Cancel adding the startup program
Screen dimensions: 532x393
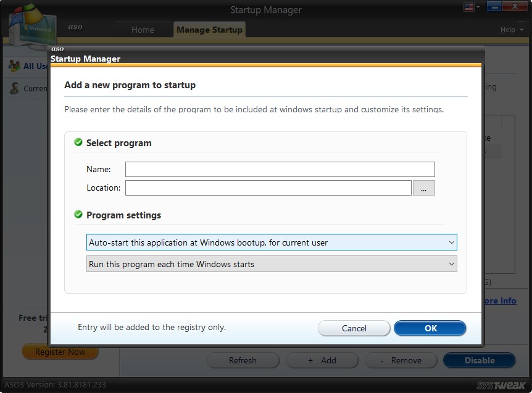point(354,328)
